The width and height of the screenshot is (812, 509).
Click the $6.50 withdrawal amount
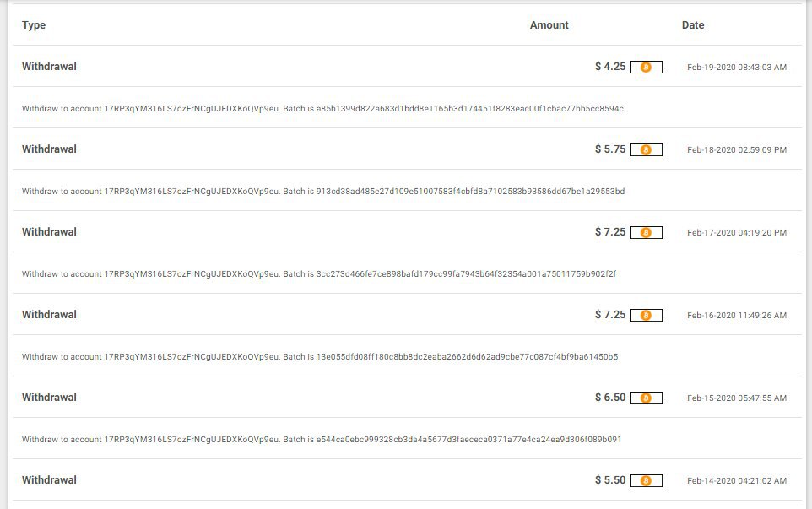click(x=610, y=398)
